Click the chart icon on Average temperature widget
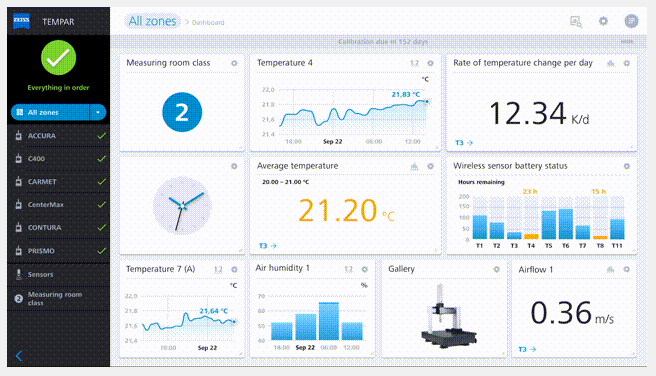The image size is (656, 376). [x=414, y=166]
